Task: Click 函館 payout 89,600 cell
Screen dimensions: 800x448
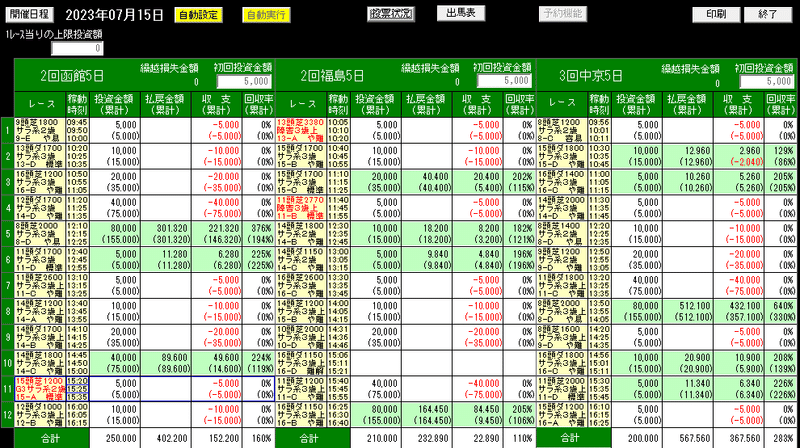Action: coord(166,363)
